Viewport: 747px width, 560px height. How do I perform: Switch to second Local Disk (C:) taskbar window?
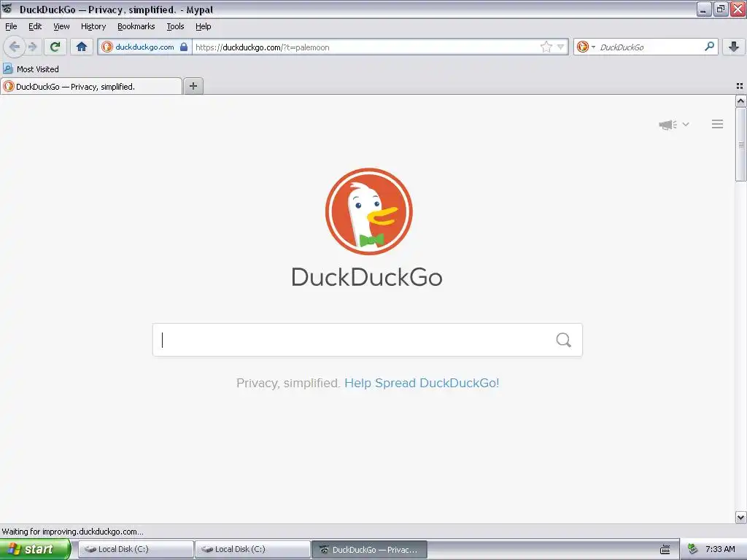(252, 549)
